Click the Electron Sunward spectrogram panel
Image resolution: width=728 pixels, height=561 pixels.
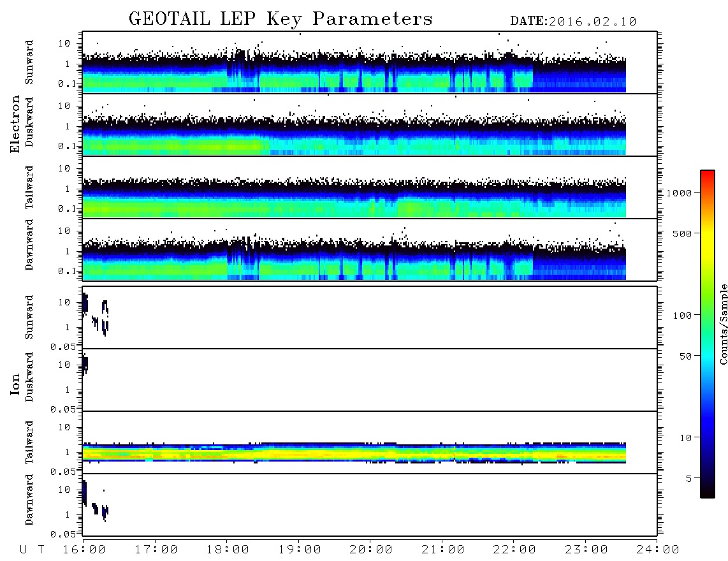(x=370, y=62)
